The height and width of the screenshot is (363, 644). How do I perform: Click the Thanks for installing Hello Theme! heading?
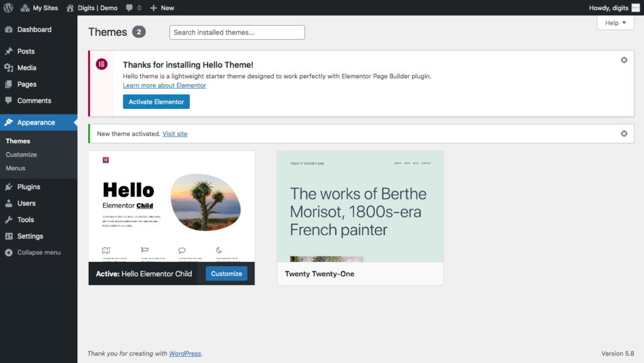(x=188, y=65)
